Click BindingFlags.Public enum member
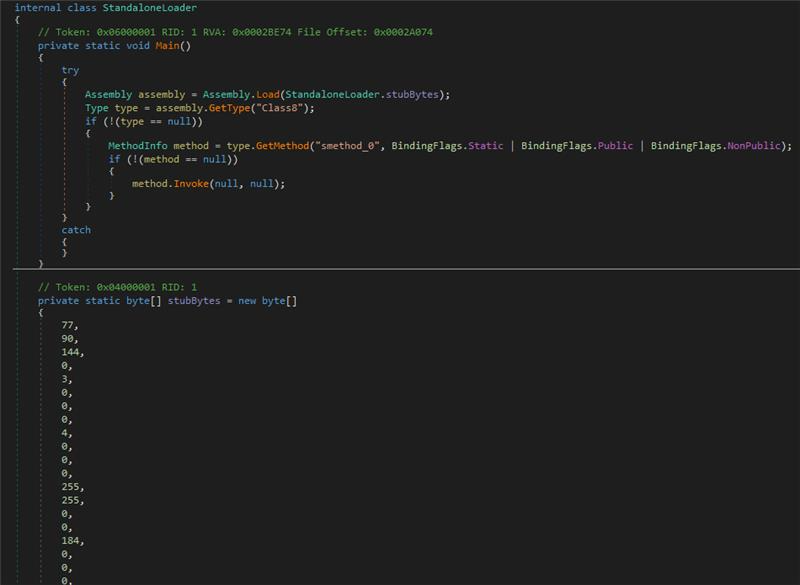This screenshot has width=800, height=585. click(615, 146)
